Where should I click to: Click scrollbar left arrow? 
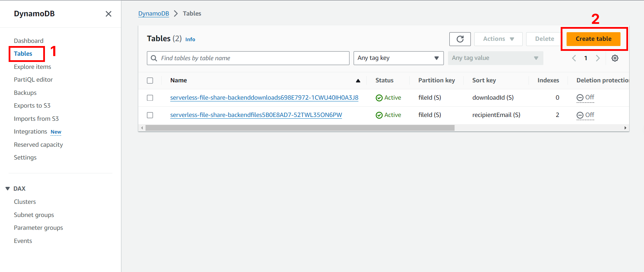click(x=142, y=128)
